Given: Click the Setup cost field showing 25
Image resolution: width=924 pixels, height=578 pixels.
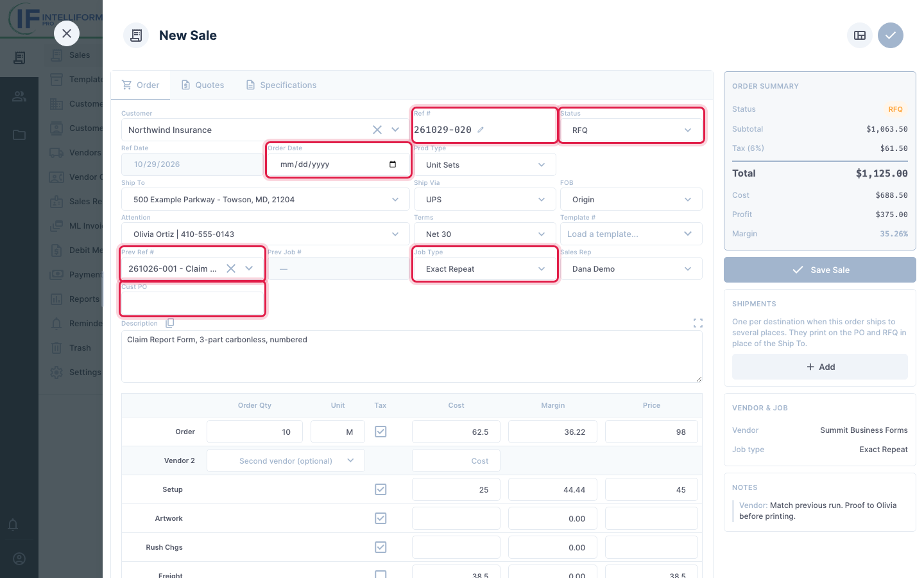Looking at the screenshot, I should (x=456, y=489).
